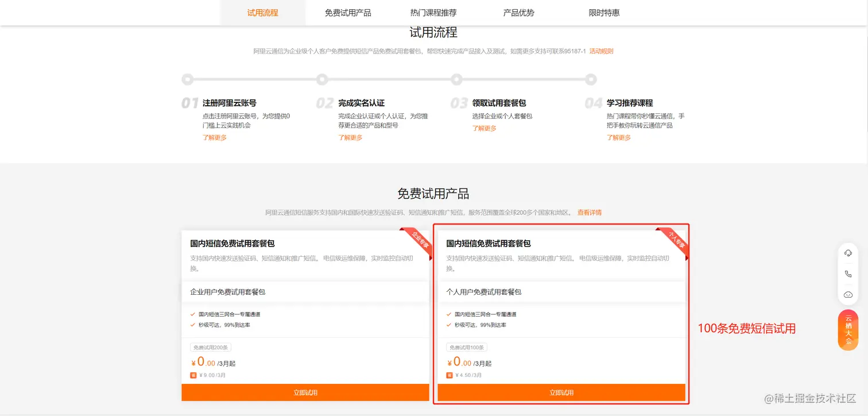Open the 活动规则 link
This screenshot has height=416, width=868.
coord(601,51)
